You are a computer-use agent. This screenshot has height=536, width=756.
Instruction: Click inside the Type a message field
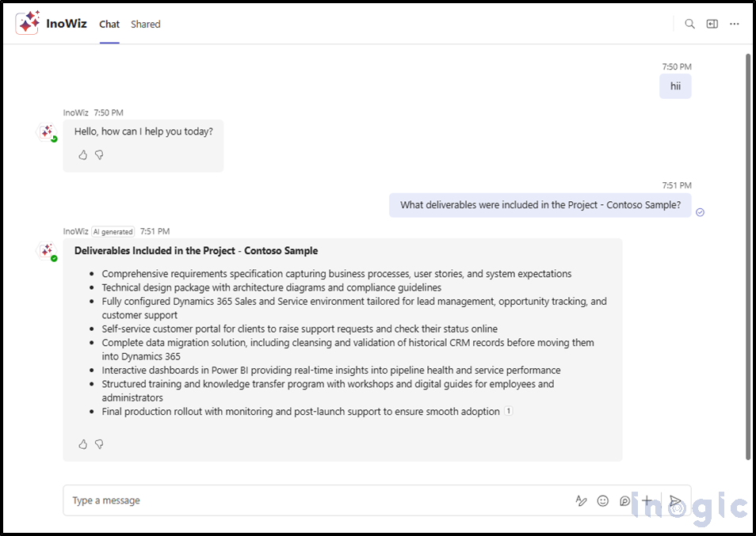pyautogui.click(x=238, y=500)
